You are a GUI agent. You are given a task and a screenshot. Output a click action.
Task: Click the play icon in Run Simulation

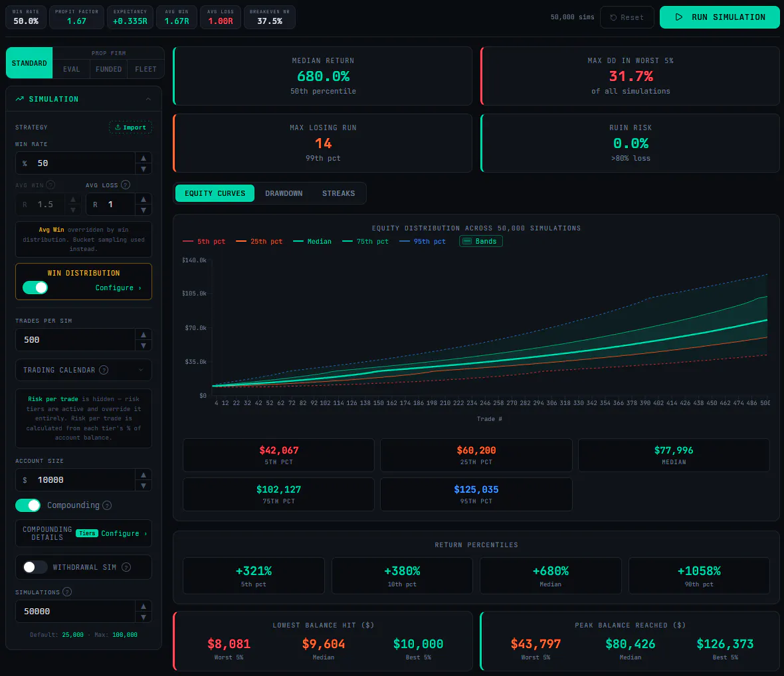tap(678, 17)
